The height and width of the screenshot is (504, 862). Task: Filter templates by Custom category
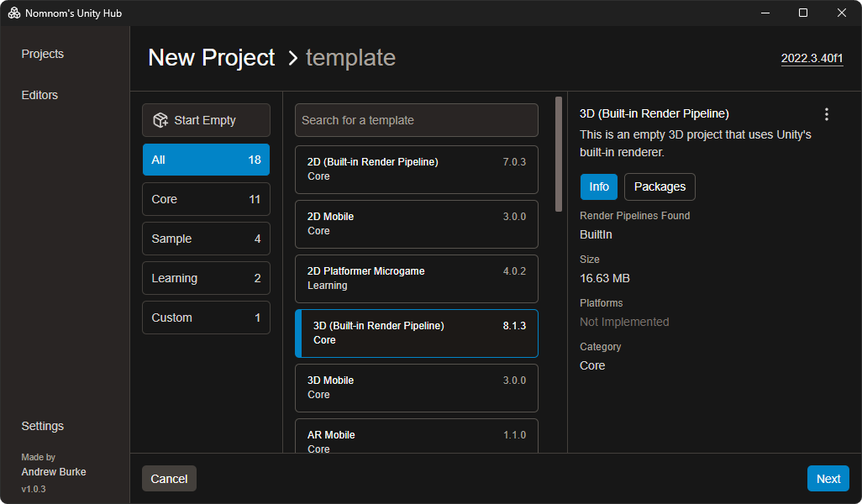tap(206, 318)
